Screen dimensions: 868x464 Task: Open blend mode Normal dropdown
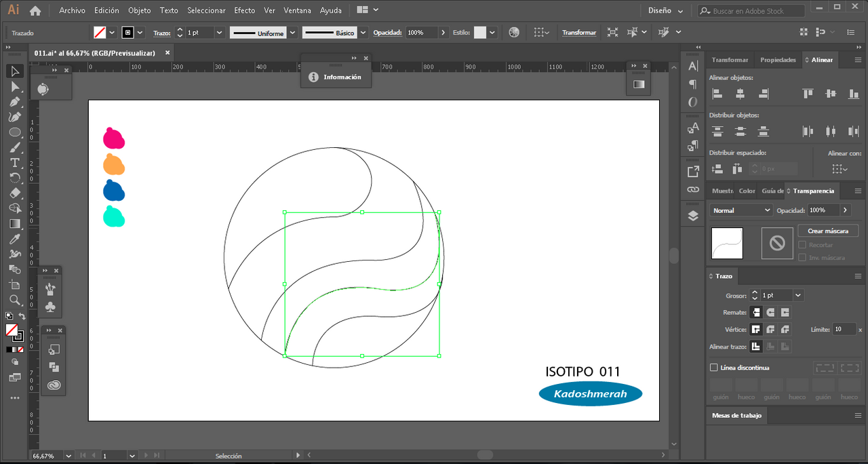(741, 210)
